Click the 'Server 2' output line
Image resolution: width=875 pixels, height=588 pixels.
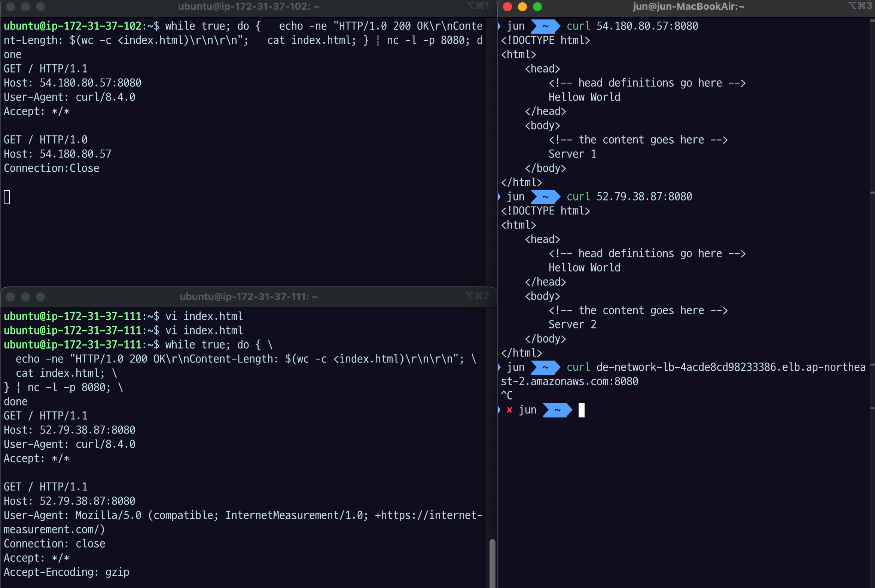[572, 324]
